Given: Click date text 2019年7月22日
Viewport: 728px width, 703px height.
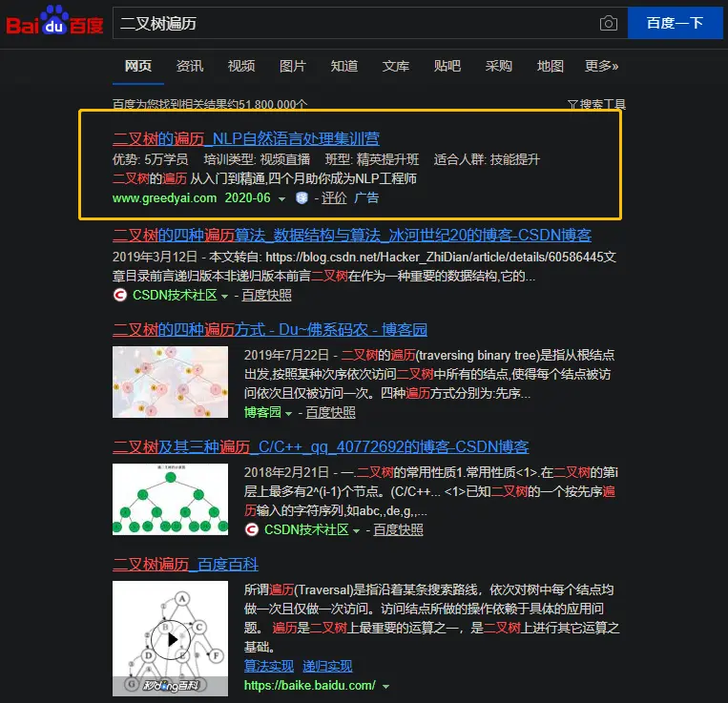Looking at the screenshot, I should (286, 356).
